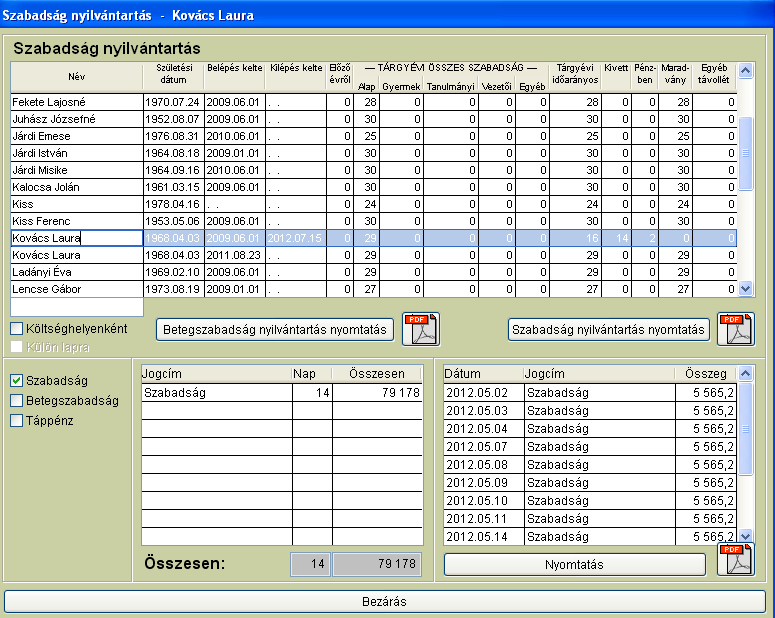Image resolution: width=775 pixels, height=618 pixels.
Task: Click Szabadság nyilvántartás nyomtatás button
Action: point(608,330)
